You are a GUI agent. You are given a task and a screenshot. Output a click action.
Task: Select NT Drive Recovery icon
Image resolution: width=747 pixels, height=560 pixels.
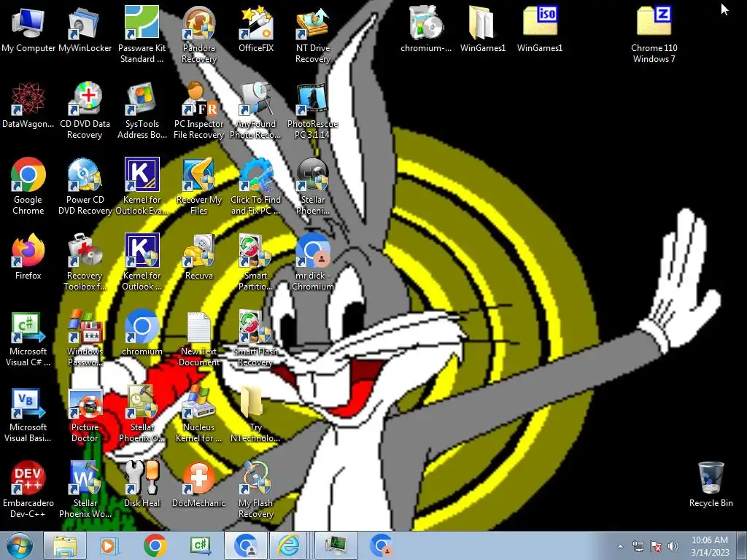pos(312,34)
